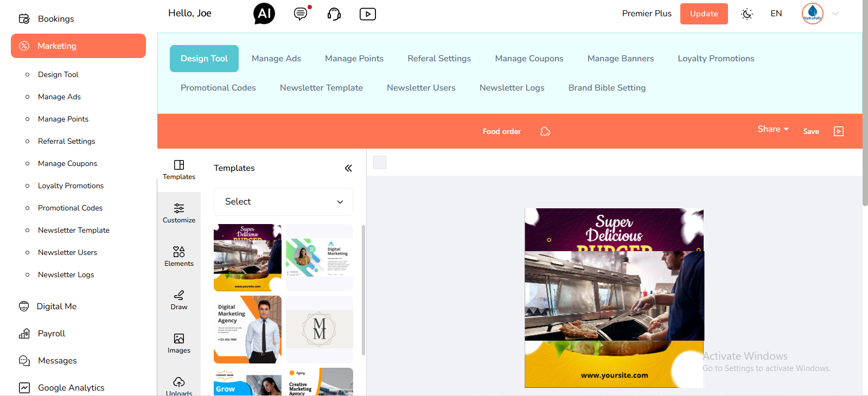Click the burger design on the canvas
Screen dimensions: 868x396
[614, 298]
